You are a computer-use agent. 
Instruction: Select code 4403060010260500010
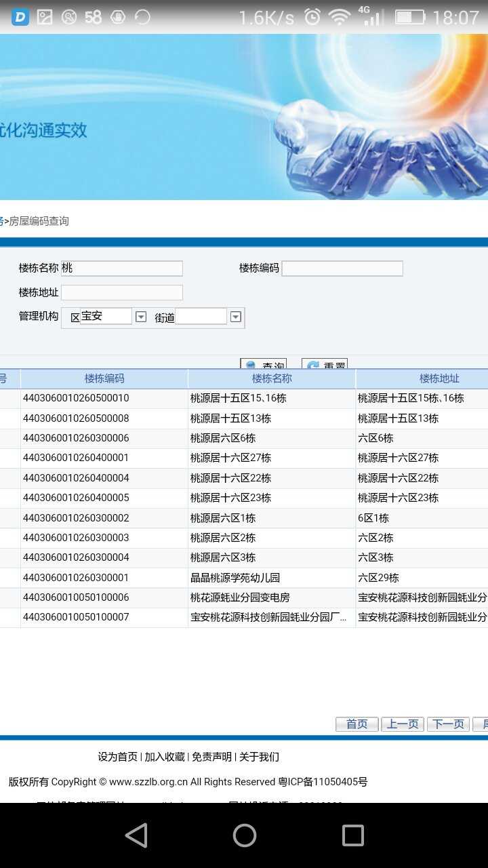point(76,398)
